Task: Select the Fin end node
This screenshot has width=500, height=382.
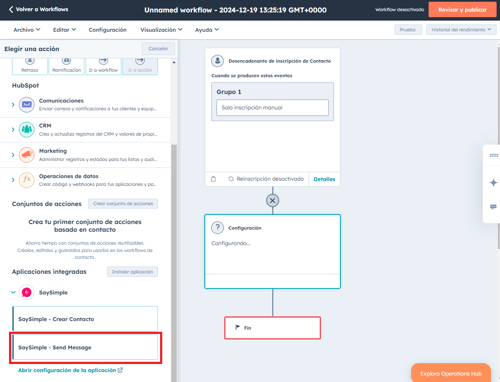Action: (x=272, y=328)
